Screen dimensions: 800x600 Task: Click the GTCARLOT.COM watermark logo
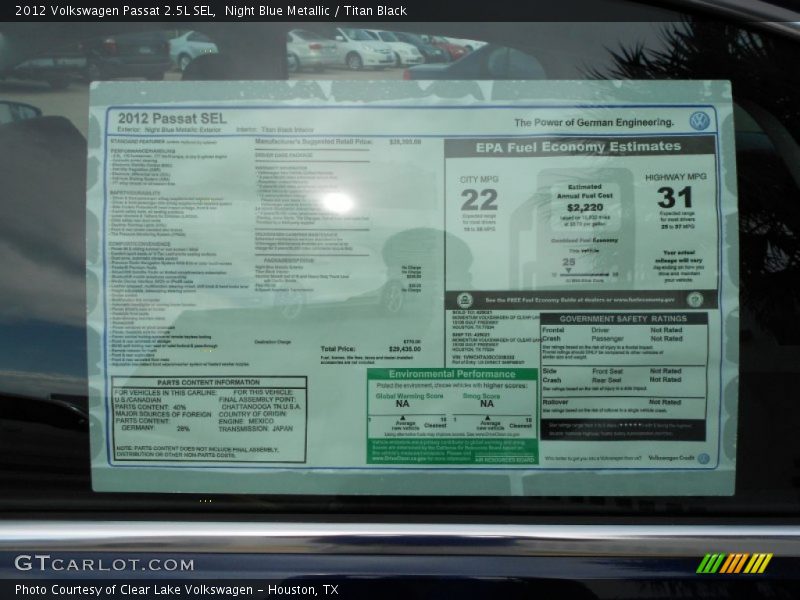pyautogui.click(x=104, y=564)
